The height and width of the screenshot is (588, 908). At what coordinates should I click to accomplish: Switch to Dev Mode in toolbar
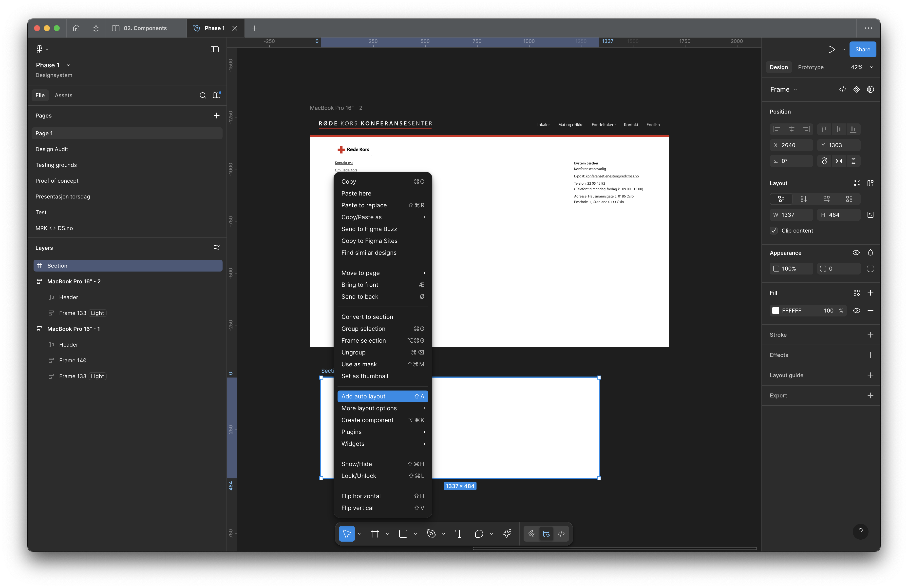tap(561, 533)
